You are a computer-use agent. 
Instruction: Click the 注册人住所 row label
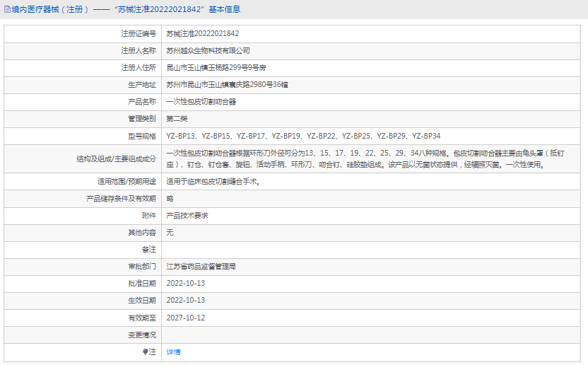[139, 68]
